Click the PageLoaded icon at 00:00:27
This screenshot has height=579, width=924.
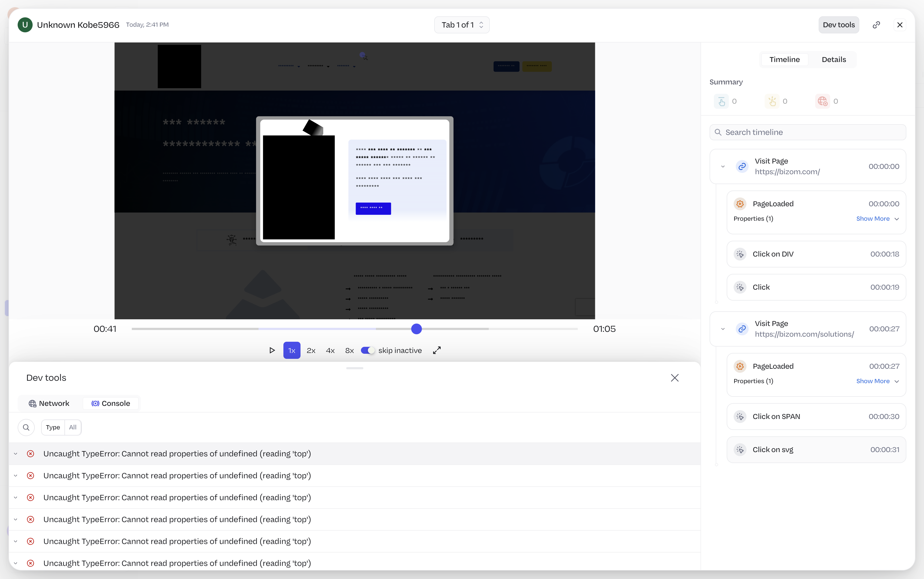(740, 366)
